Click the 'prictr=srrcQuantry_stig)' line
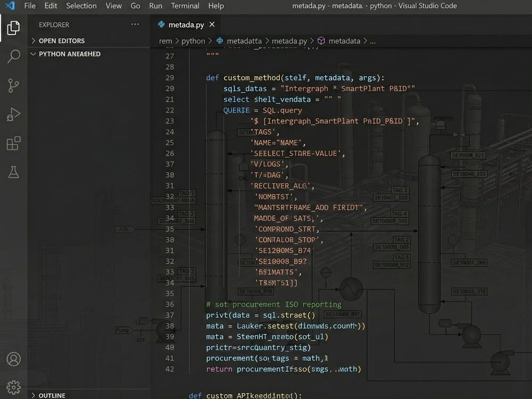 tap(258, 348)
